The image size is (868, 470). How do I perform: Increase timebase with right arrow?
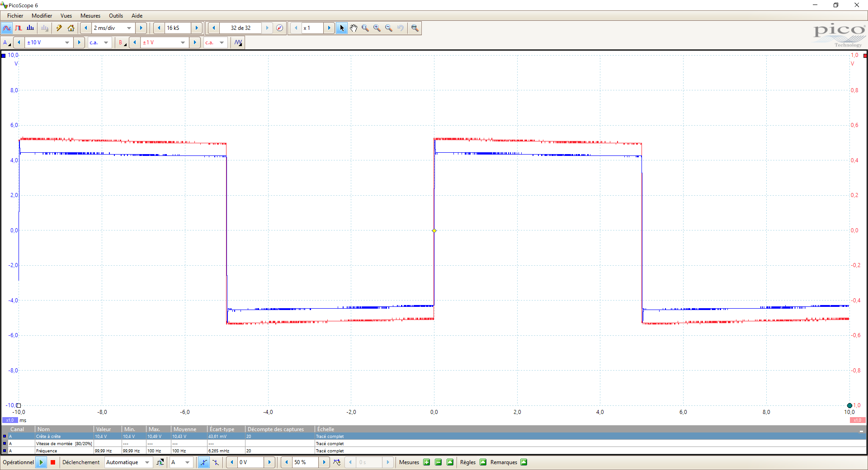tap(141, 28)
